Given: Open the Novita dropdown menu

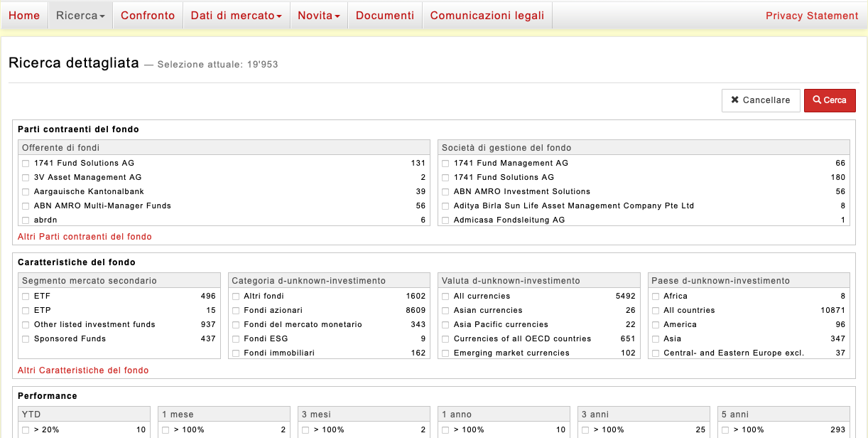Looking at the screenshot, I should (319, 16).
